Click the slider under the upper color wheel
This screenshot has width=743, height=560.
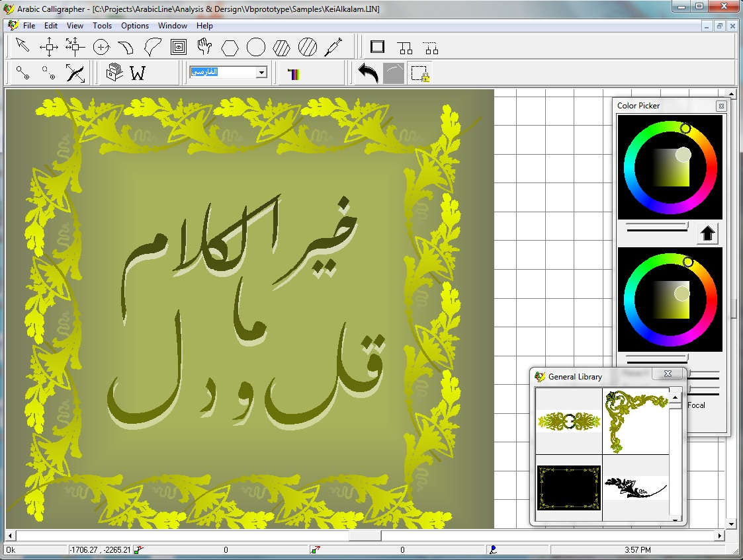657,227
